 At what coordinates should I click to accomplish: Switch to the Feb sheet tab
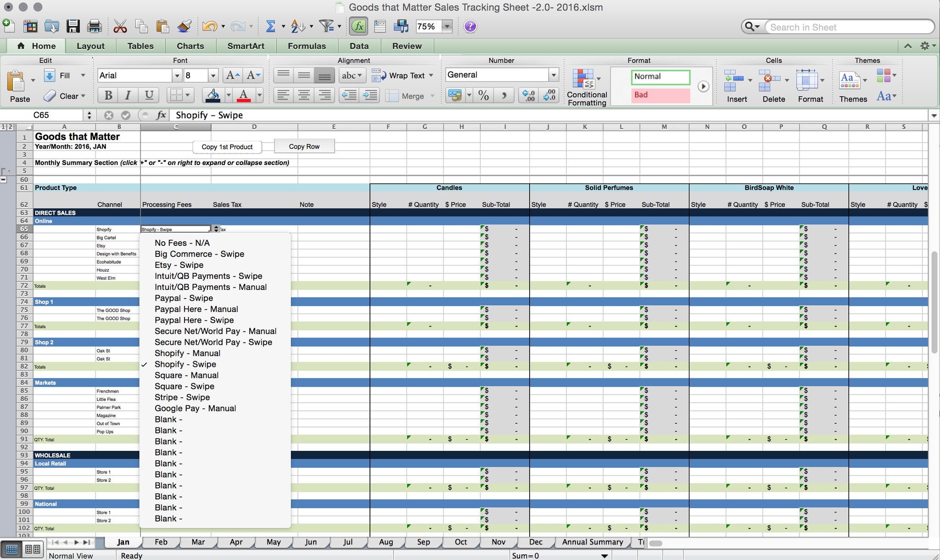coord(161,542)
